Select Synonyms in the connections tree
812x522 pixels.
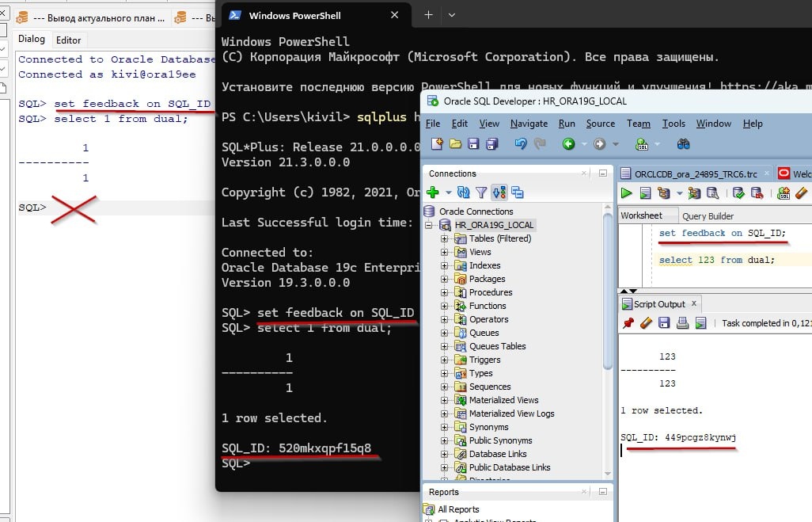[x=489, y=427]
